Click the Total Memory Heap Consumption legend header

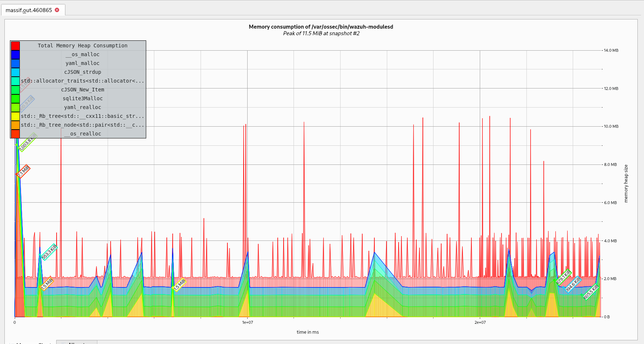(x=82, y=46)
